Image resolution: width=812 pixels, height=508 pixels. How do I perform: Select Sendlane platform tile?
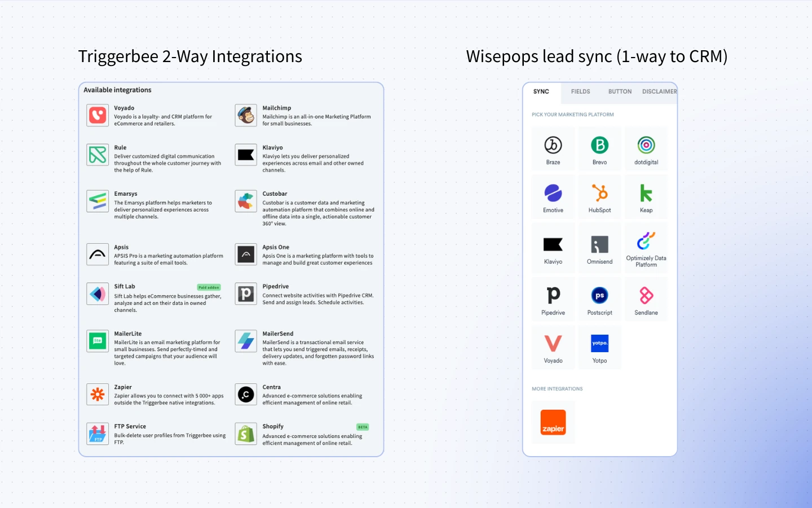646,300
